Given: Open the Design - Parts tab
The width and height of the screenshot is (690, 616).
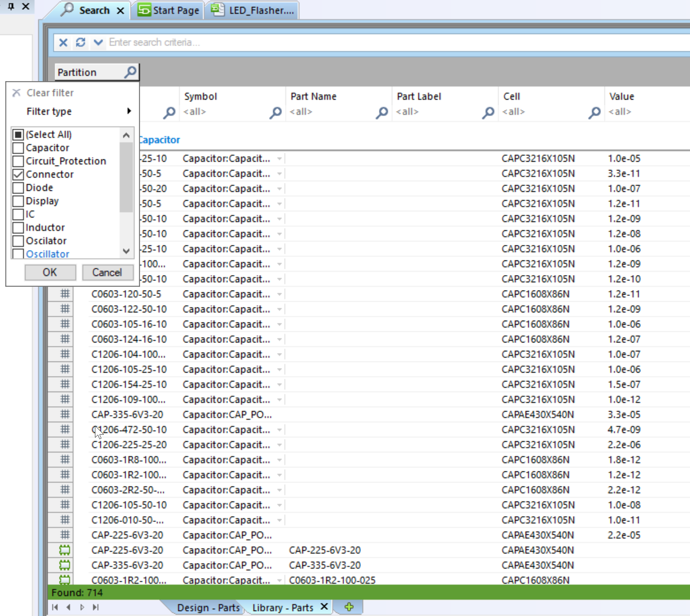Looking at the screenshot, I should click(x=208, y=607).
